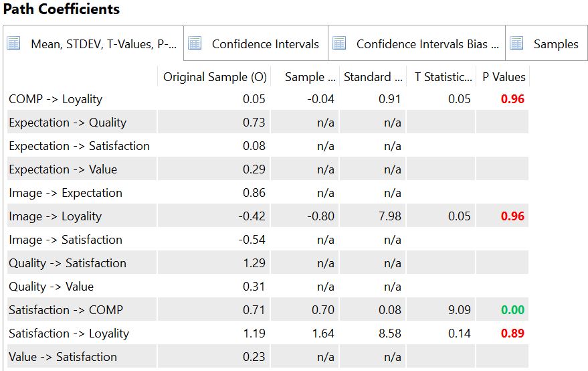The image size is (588, 371).
Task: Select the Mean, STDEV, T-Values tab
Action: click(x=103, y=44)
